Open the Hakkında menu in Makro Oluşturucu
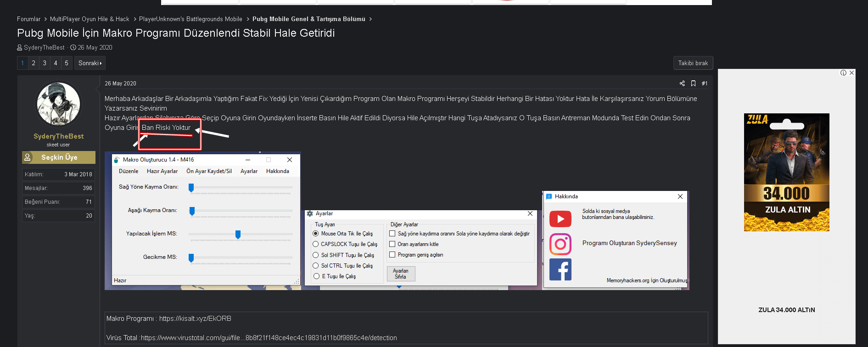 click(x=278, y=171)
